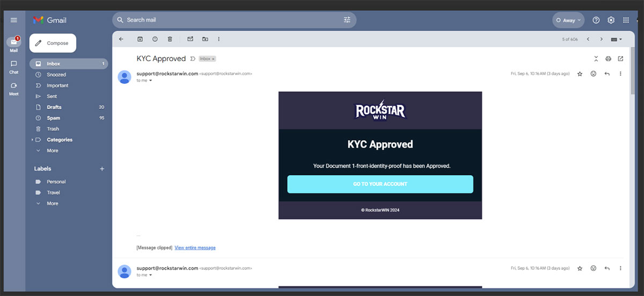Open the View entire message link
Viewport: 644px width, 296px height.
195,248
